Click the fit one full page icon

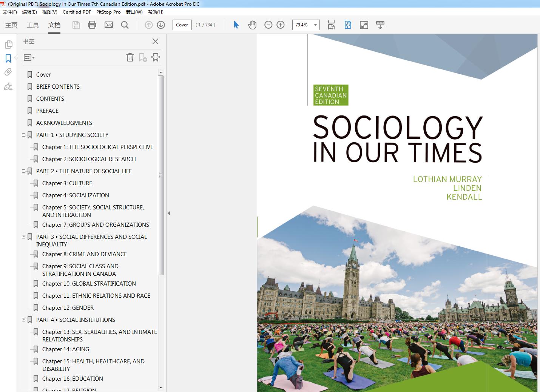348,25
